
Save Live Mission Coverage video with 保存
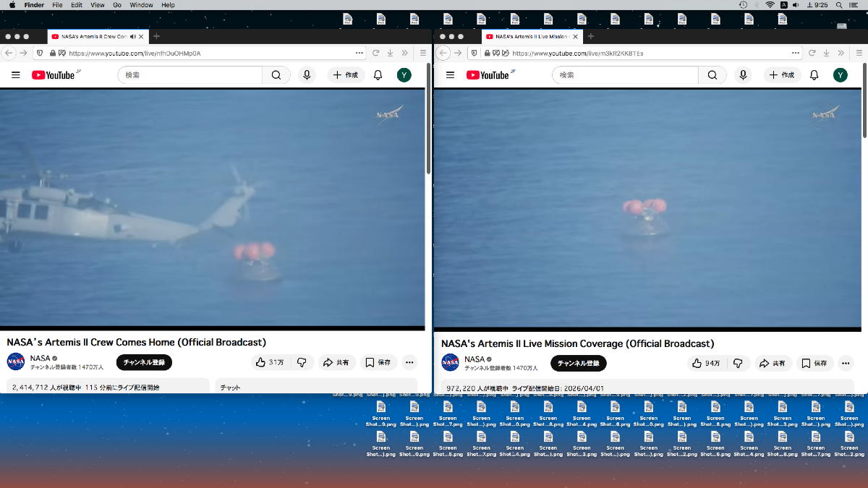(814, 363)
